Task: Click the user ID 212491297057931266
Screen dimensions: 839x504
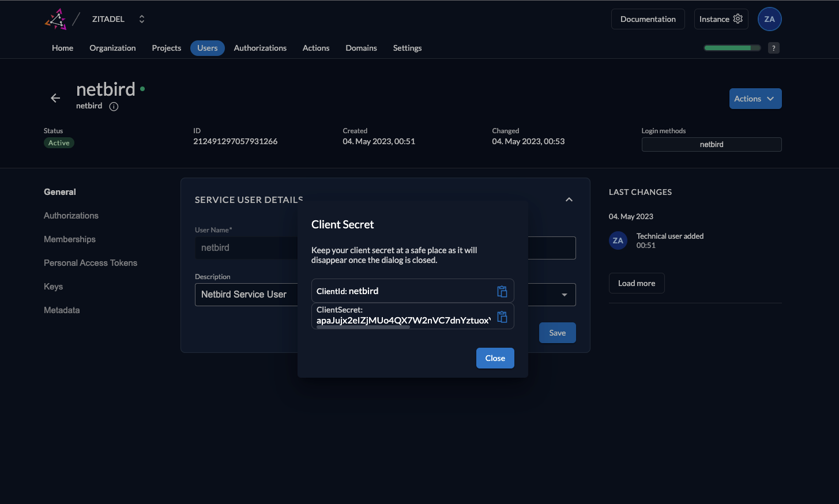Action: 235,141
